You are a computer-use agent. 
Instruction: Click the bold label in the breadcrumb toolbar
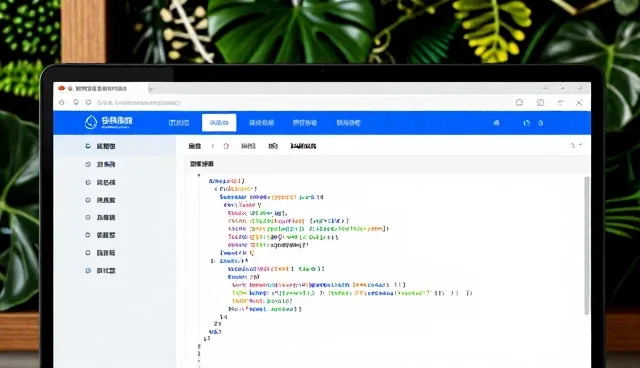click(x=303, y=146)
